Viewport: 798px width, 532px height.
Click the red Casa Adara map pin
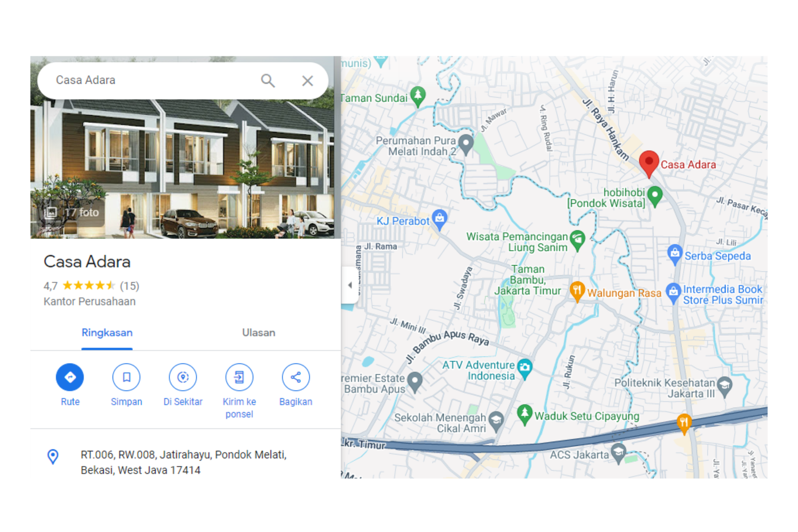[648, 164]
